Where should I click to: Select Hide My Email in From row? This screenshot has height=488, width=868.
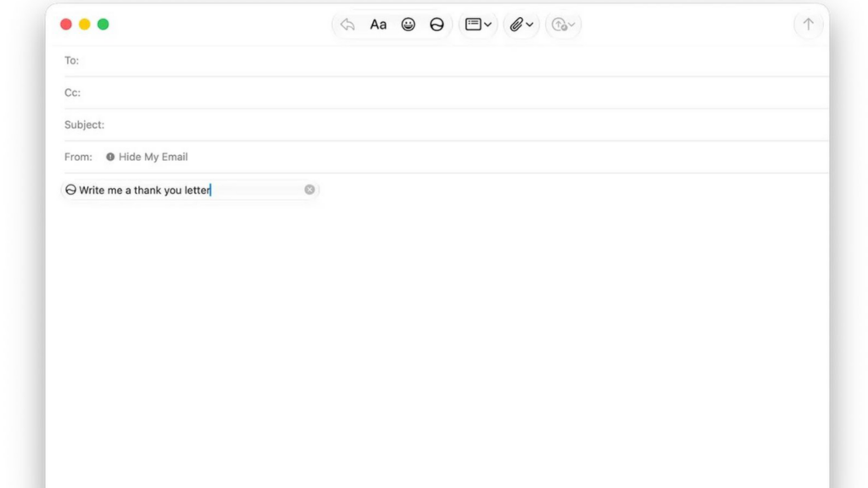153,157
